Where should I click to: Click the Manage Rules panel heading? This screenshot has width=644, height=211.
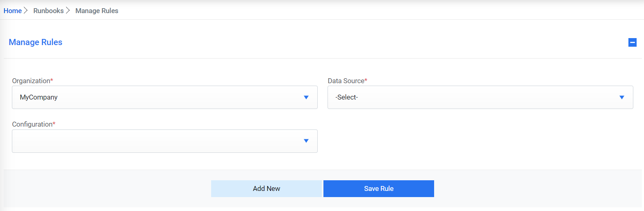click(x=36, y=42)
